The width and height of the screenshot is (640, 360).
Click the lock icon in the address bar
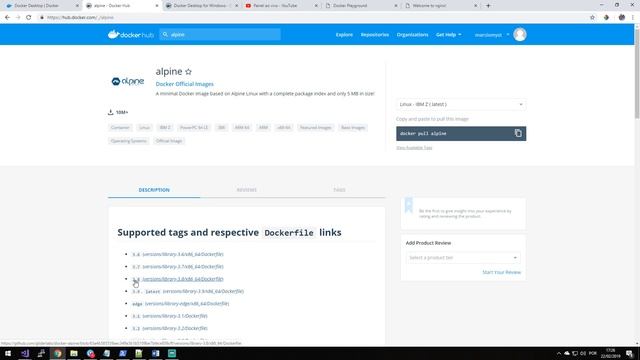click(x=42, y=18)
